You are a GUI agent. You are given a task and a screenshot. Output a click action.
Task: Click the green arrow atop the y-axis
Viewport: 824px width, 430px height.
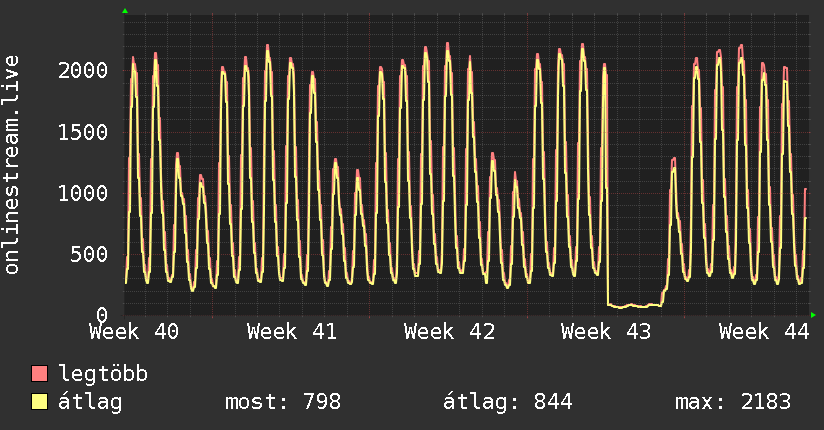(x=125, y=11)
